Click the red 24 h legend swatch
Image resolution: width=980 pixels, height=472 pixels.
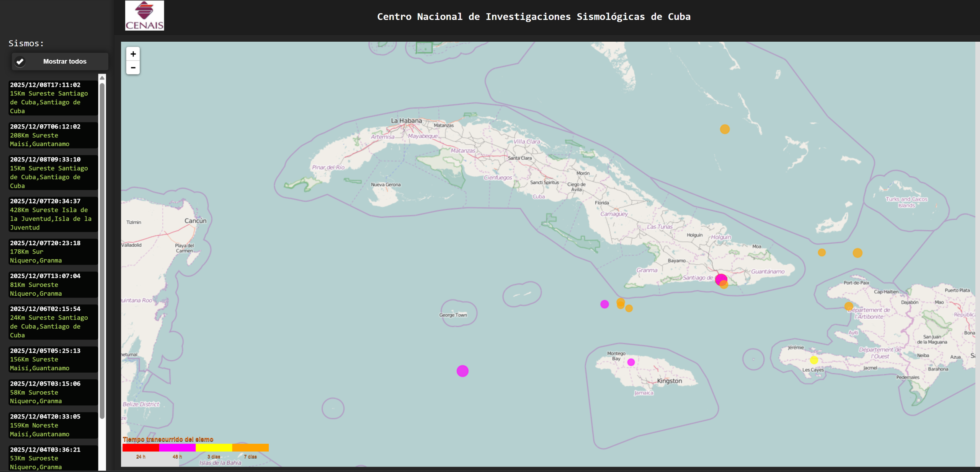coord(140,448)
